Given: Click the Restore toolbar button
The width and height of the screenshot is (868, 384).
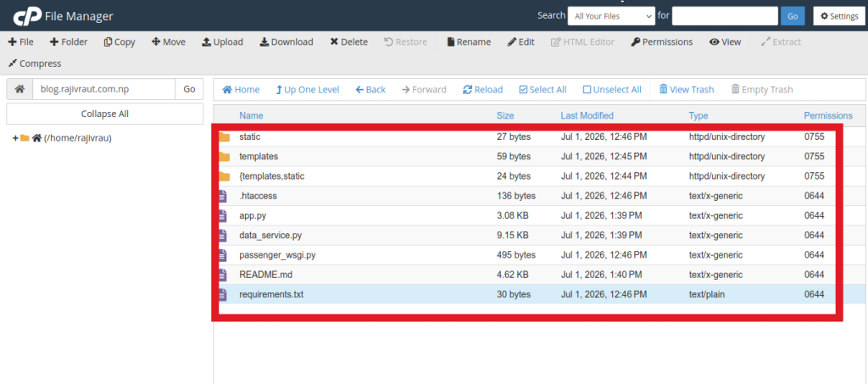Looking at the screenshot, I should click(x=406, y=42).
